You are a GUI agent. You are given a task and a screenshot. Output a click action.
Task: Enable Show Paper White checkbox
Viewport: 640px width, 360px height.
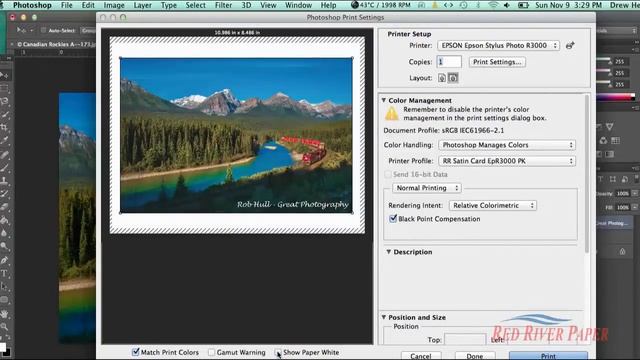(x=278, y=352)
